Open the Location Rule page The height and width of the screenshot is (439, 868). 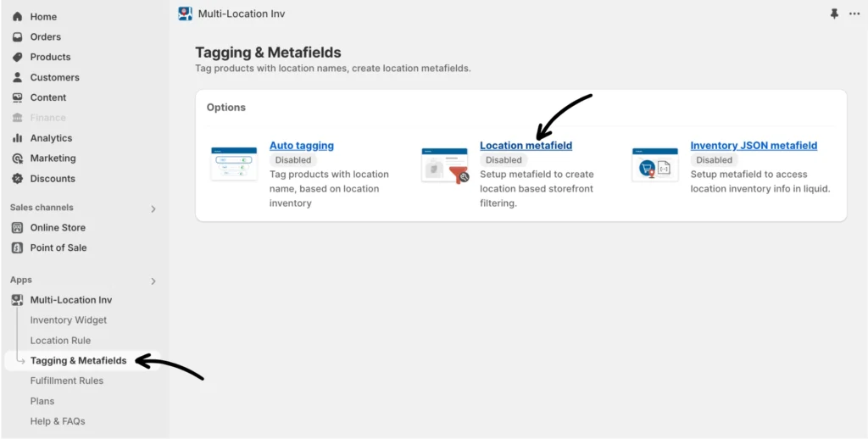tap(60, 341)
